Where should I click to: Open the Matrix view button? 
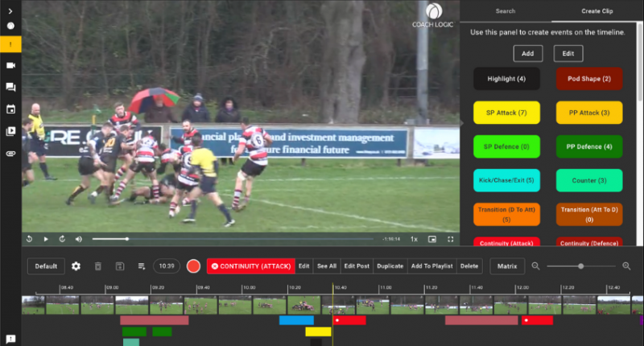[507, 266]
